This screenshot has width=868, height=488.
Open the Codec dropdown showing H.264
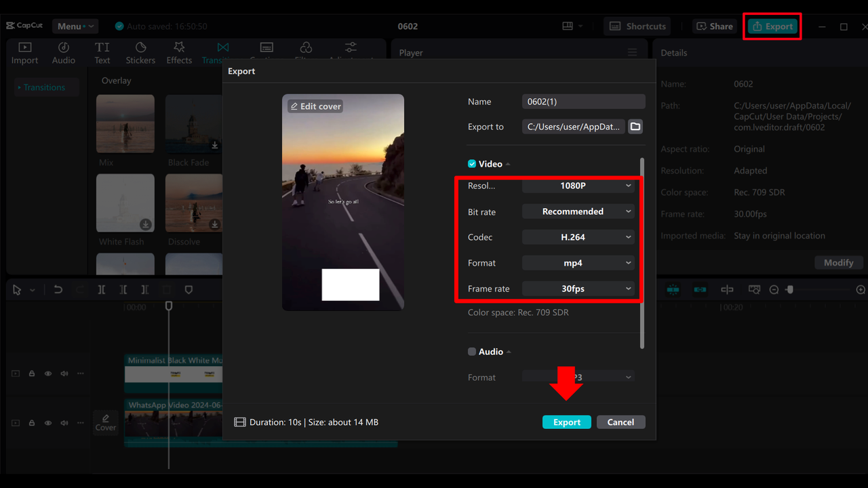click(578, 237)
